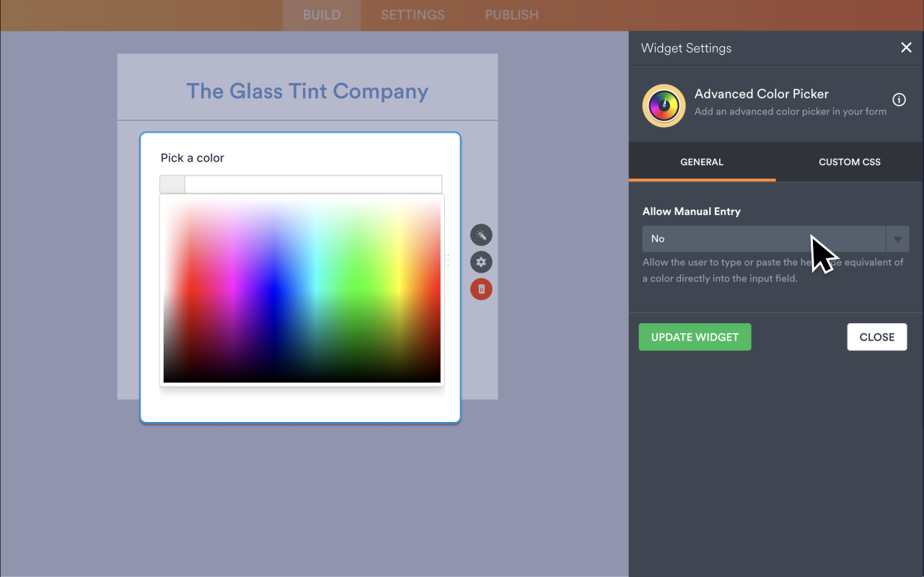Viewport: 924px width, 577px height.
Task: Click the small color preview swatch box
Action: pyautogui.click(x=172, y=184)
